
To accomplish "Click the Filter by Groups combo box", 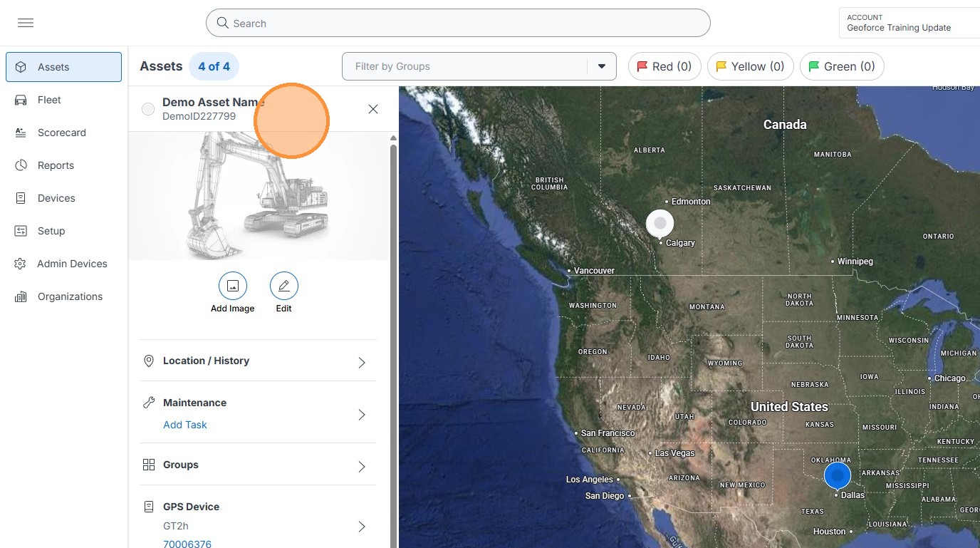I will pyautogui.click(x=479, y=66).
